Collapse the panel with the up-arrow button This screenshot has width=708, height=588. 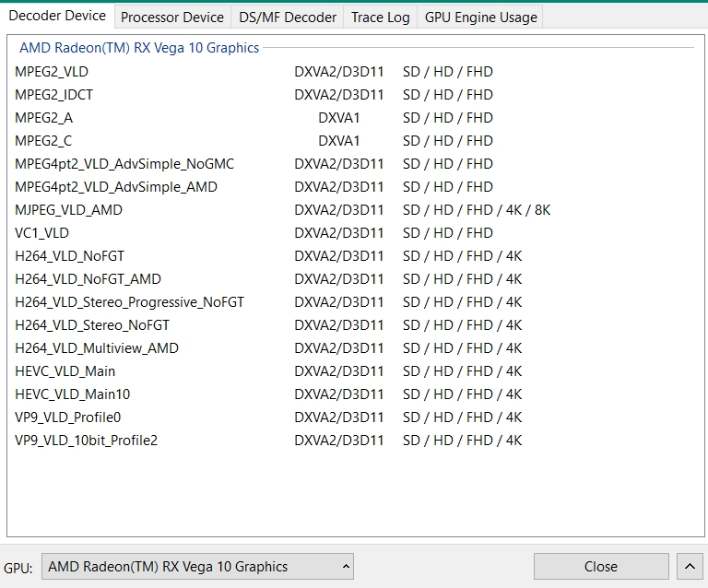point(690,566)
